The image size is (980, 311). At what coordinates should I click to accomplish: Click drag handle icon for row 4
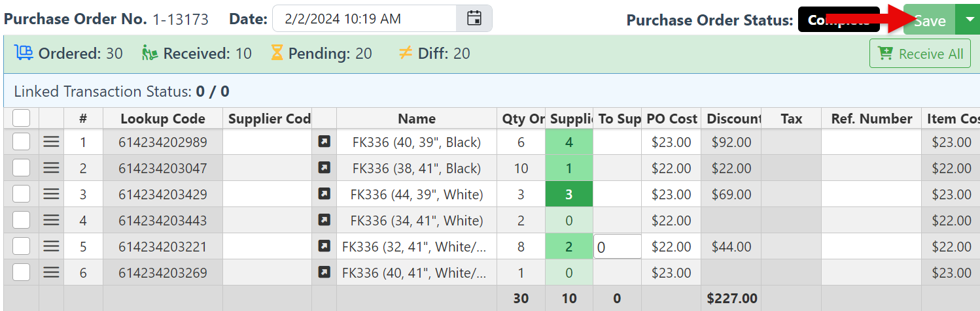[51, 220]
